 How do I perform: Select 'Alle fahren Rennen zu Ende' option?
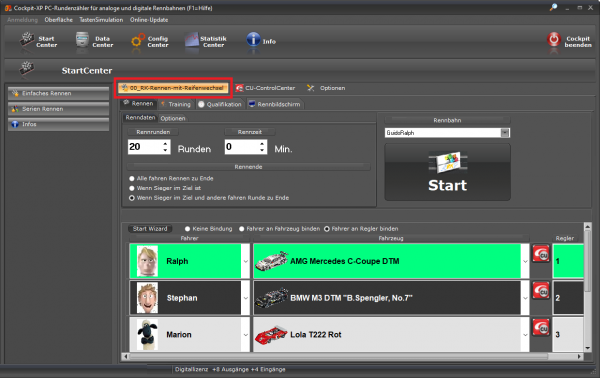[132, 179]
